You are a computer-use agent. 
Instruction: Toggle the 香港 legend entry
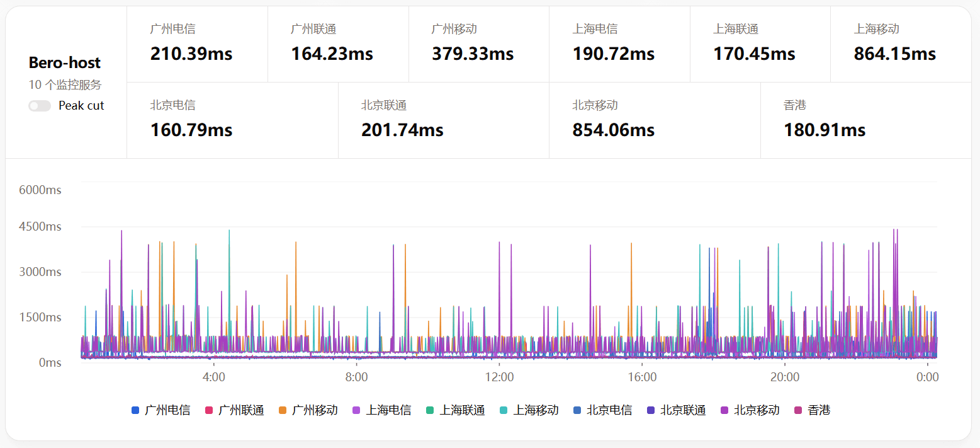click(813, 410)
